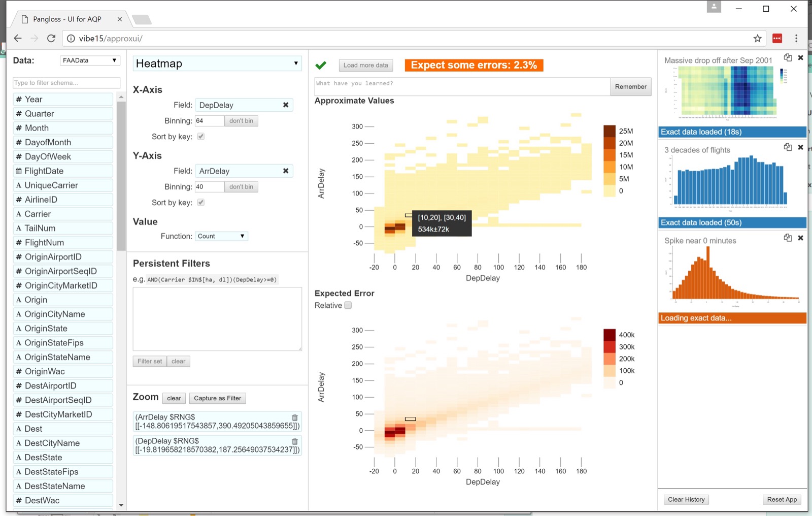Click the Filter set button
Image resolution: width=812 pixels, height=516 pixels.
click(x=150, y=361)
